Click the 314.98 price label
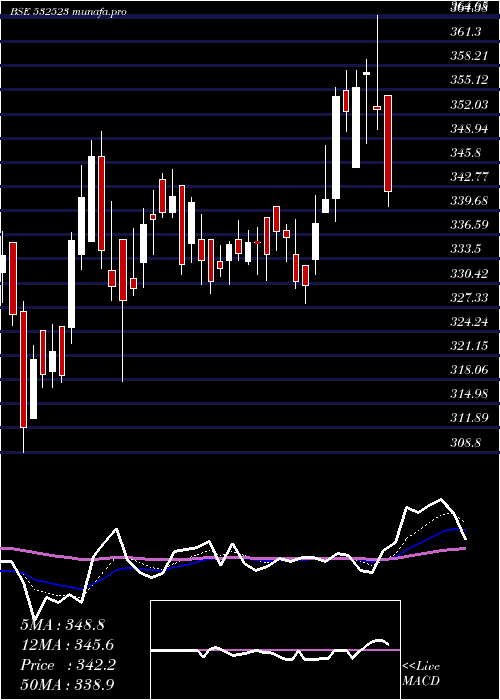 coord(468,394)
